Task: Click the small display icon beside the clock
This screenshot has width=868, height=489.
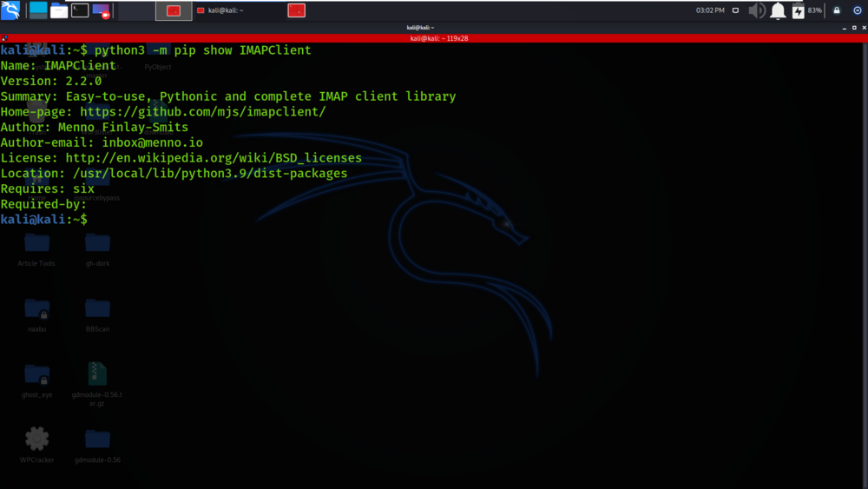Action: (735, 10)
